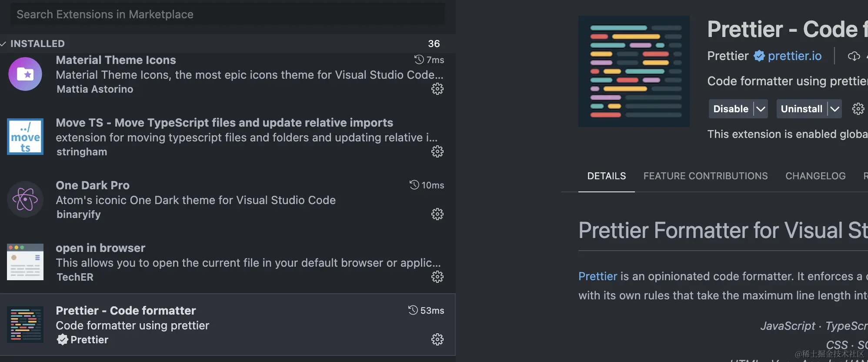Image resolution: width=868 pixels, height=362 pixels.
Task: Click the Material Theme Icons purple folder icon
Action: (x=25, y=74)
